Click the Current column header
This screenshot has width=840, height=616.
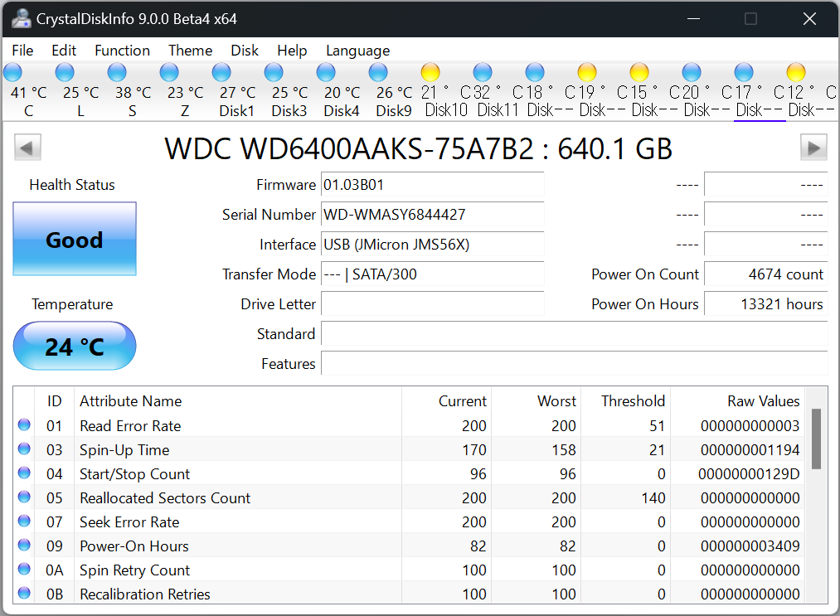coord(463,401)
